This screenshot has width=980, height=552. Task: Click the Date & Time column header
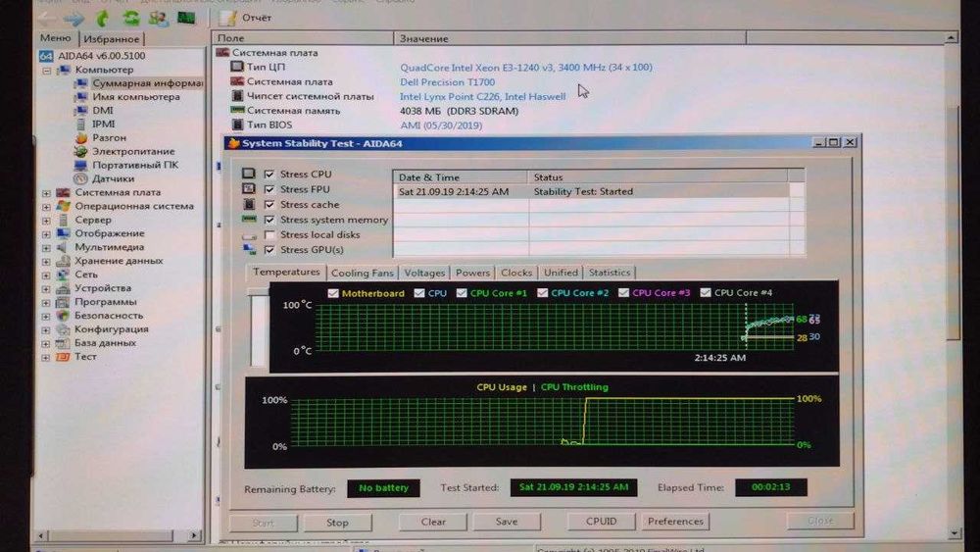pyautogui.click(x=460, y=176)
